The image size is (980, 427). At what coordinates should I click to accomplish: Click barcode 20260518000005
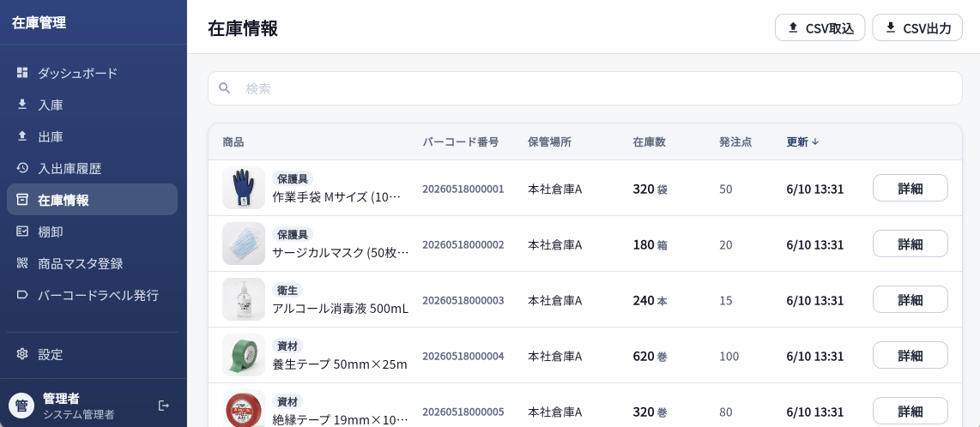(x=463, y=412)
